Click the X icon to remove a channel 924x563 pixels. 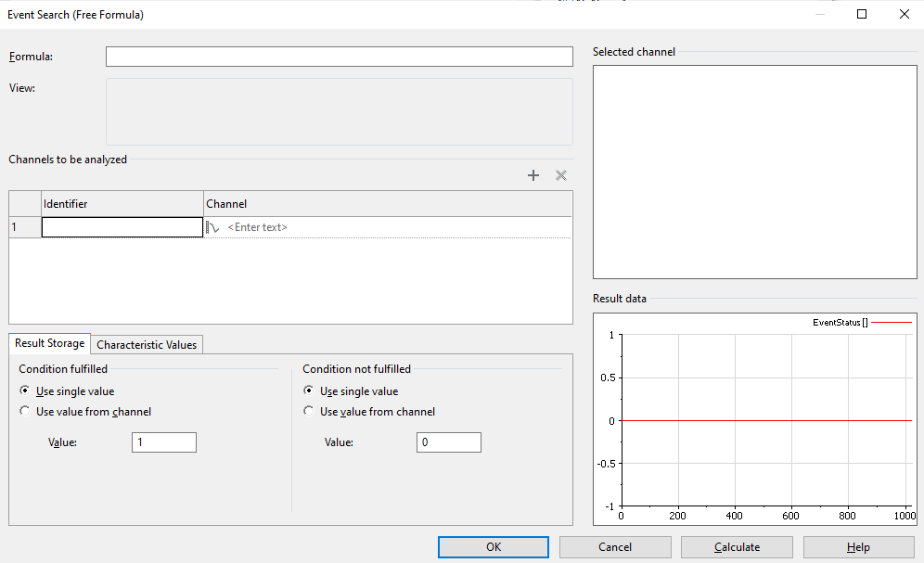click(561, 175)
